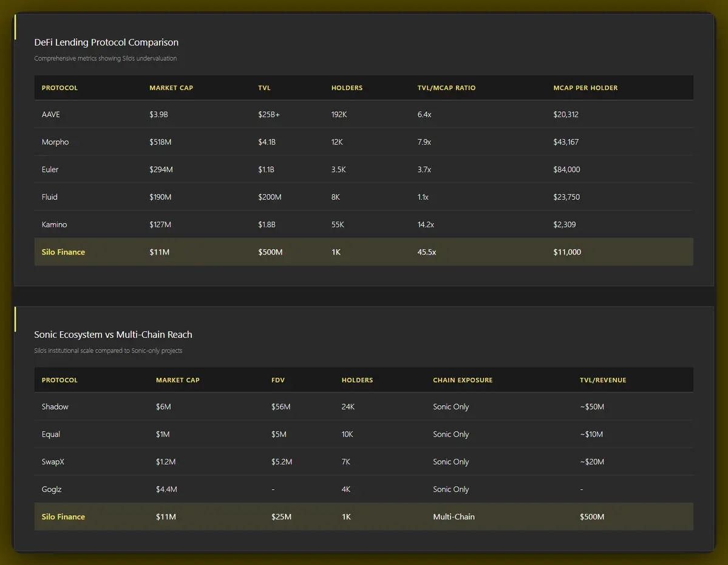The height and width of the screenshot is (565, 728).
Task: Click the MCAP PER HOLDER column header
Action: [585, 88]
